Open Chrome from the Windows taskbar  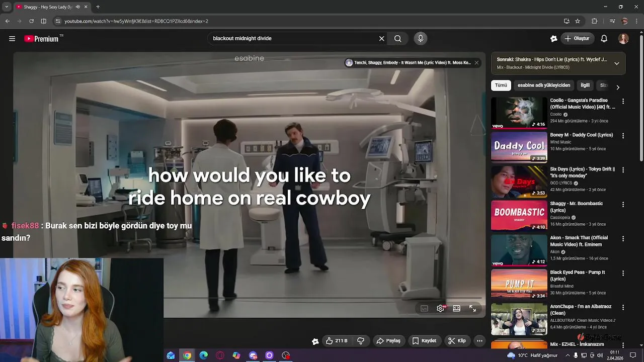pos(187,355)
